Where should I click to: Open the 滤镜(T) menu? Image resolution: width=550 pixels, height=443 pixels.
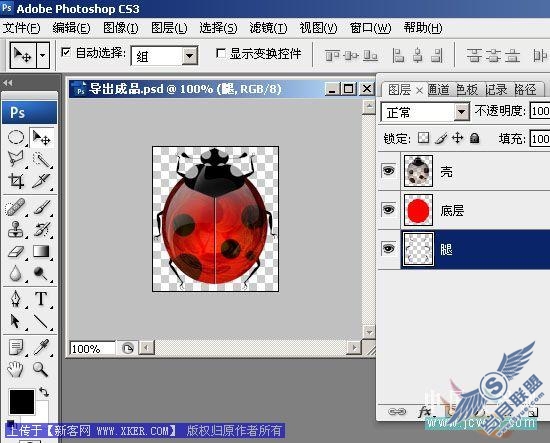268,28
